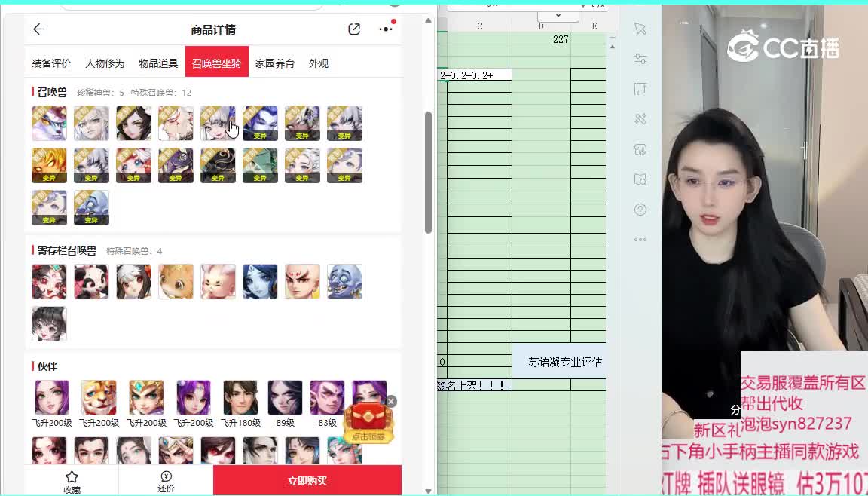Switch to 物品道具 tab
Screen dimensions: 868x496
[x=158, y=63]
